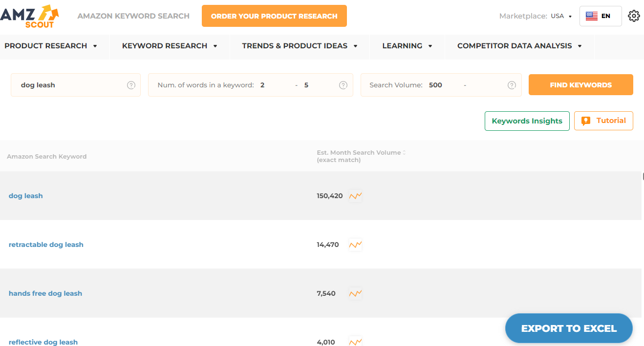Open trend graph beside hands free dog leash
The width and height of the screenshot is (644, 346).
point(355,293)
